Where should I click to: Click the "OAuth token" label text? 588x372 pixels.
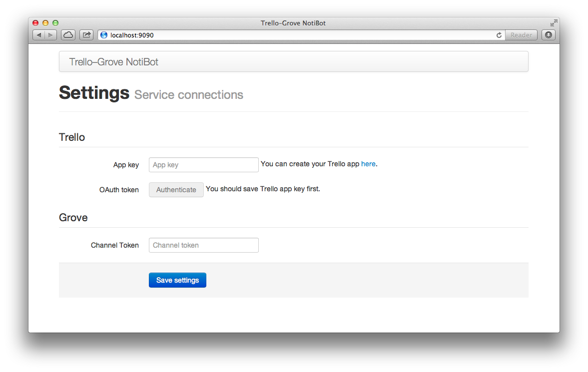click(x=119, y=190)
